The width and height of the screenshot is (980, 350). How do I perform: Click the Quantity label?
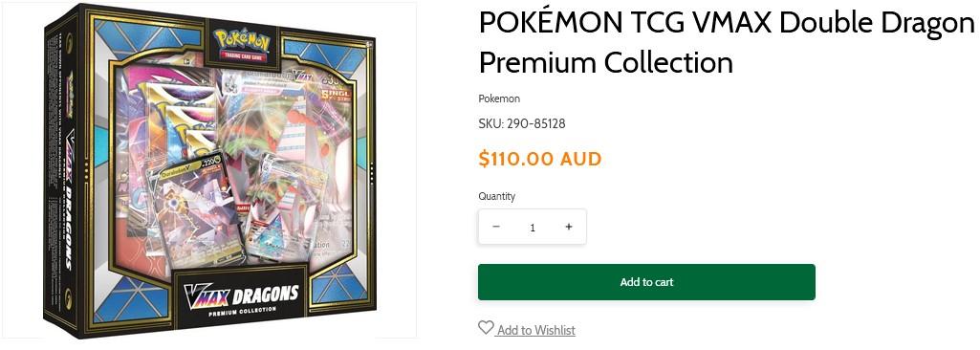pyautogui.click(x=496, y=196)
